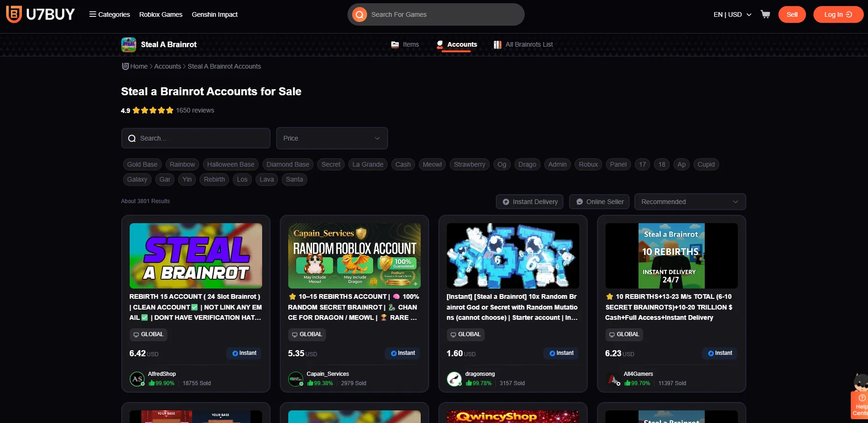Screen dimensions: 868x423
Task: Click the Home breadcrumb icon
Action: pyautogui.click(x=125, y=66)
